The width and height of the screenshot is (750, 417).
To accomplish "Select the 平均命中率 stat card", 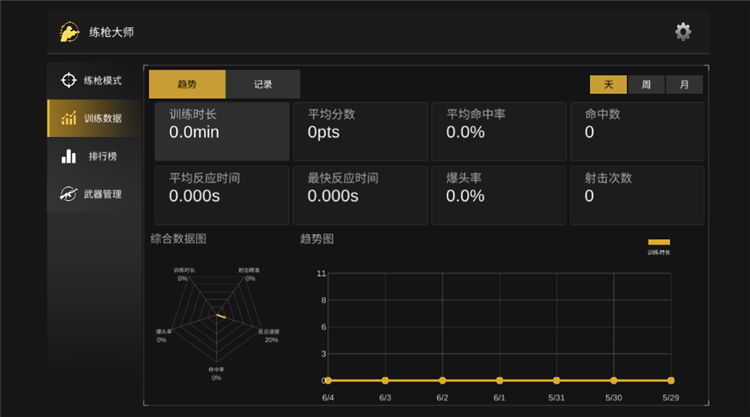I will tap(499, 131).
